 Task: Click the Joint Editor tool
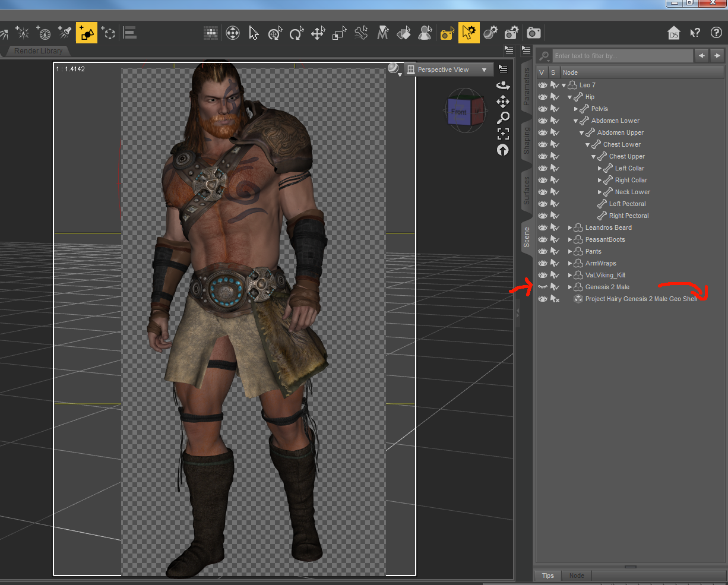pyautogui.click(x=383, y=33)
